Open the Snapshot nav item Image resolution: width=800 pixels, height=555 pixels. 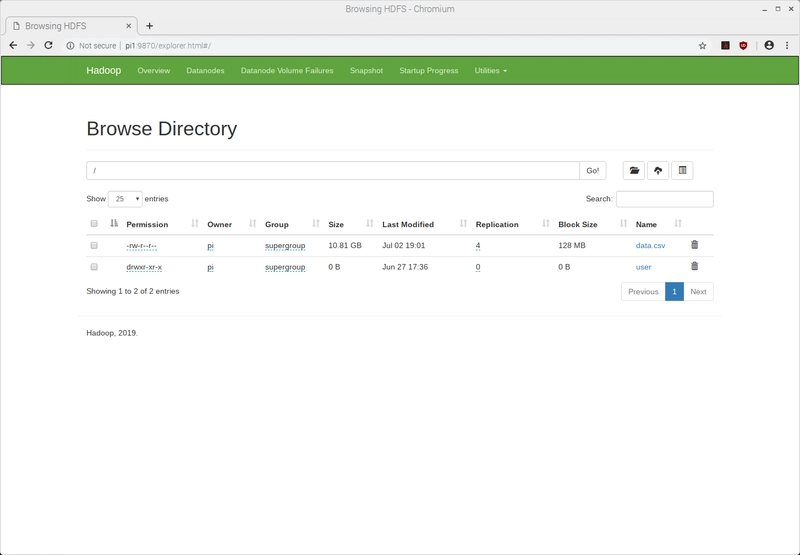tap(366, 70)
